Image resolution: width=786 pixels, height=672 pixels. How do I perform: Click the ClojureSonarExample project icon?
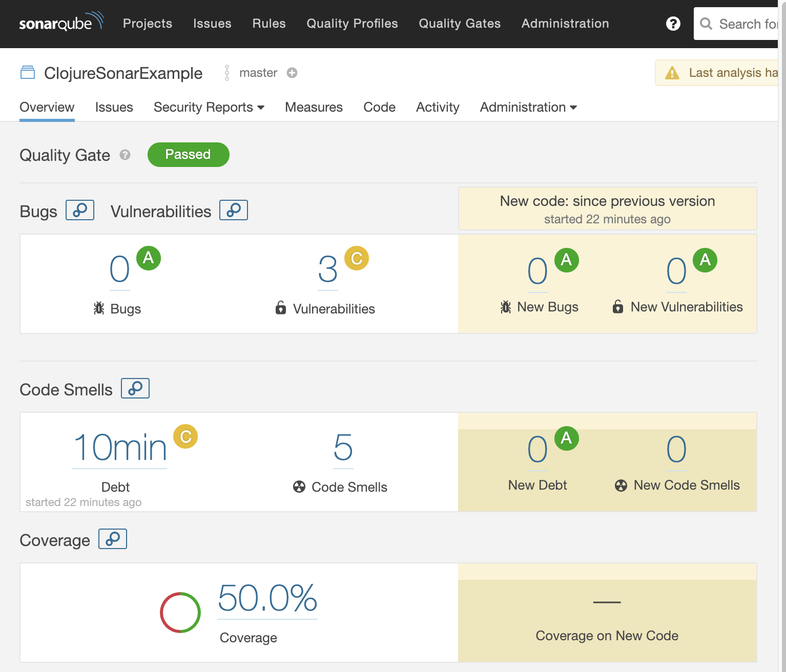tap(28, 73)
